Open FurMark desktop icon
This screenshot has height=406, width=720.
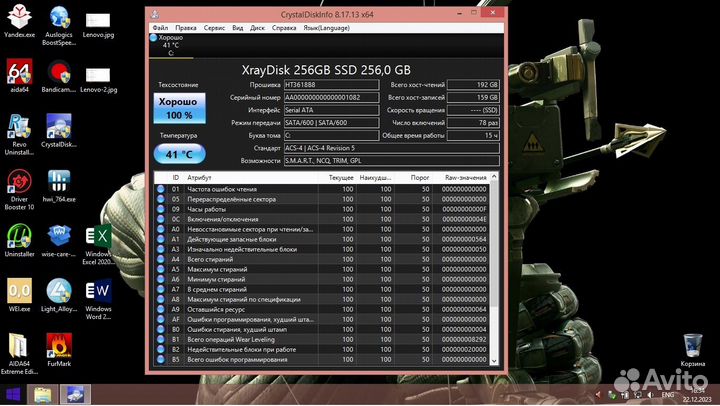[59, 350]
